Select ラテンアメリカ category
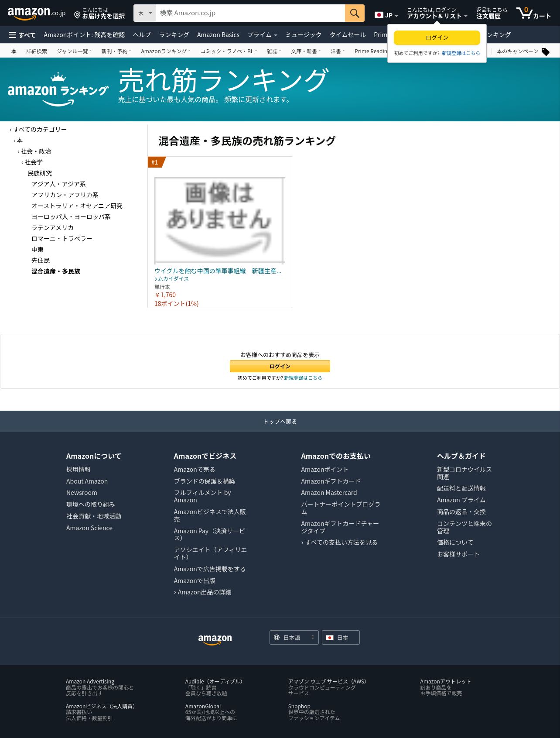The height and width of the screenshot is (738, 560). (52, 228)
